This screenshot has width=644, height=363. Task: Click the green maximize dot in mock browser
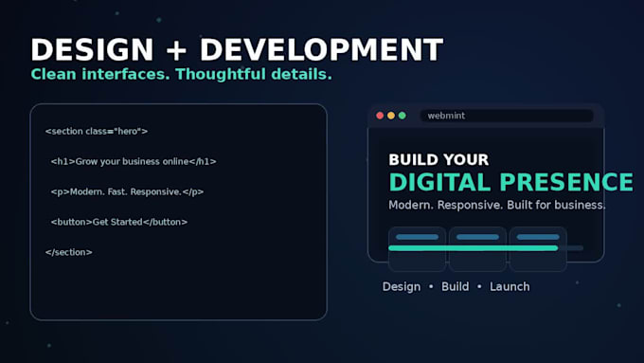point(402,116)
